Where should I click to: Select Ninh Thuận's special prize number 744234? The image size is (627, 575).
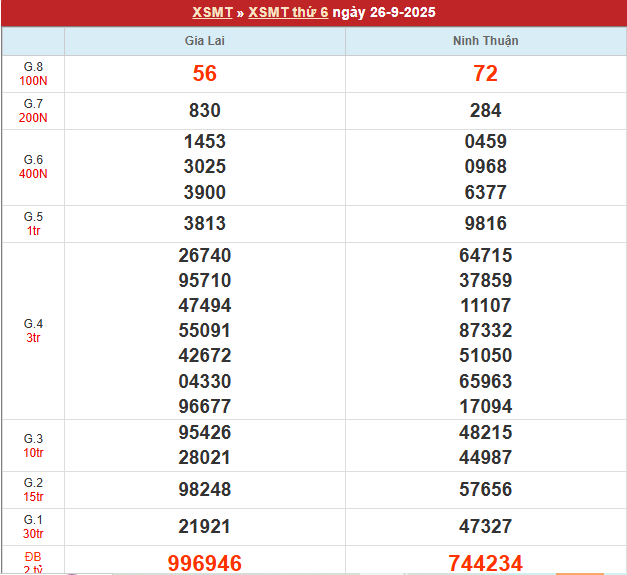[x=485, y=563]
